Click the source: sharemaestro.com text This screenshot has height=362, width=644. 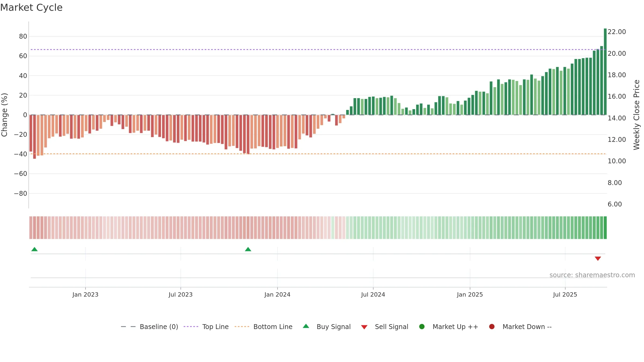coord(592,275)
